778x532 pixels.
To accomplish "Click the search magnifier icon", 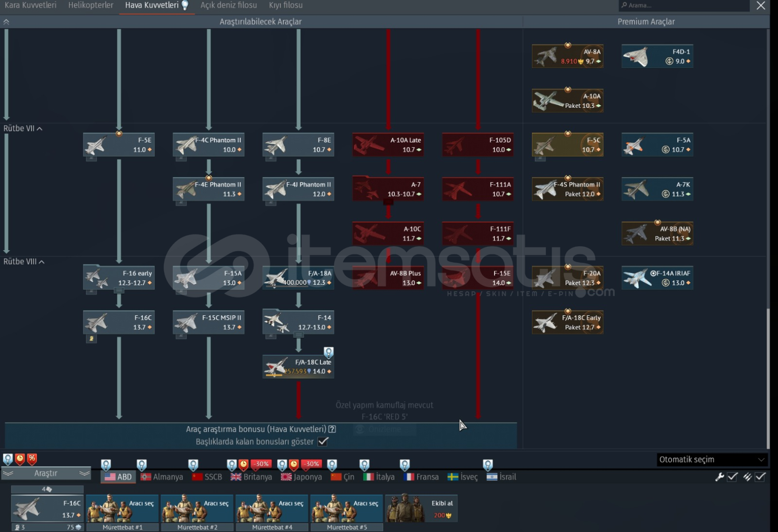I will click(x=624, y=5).
